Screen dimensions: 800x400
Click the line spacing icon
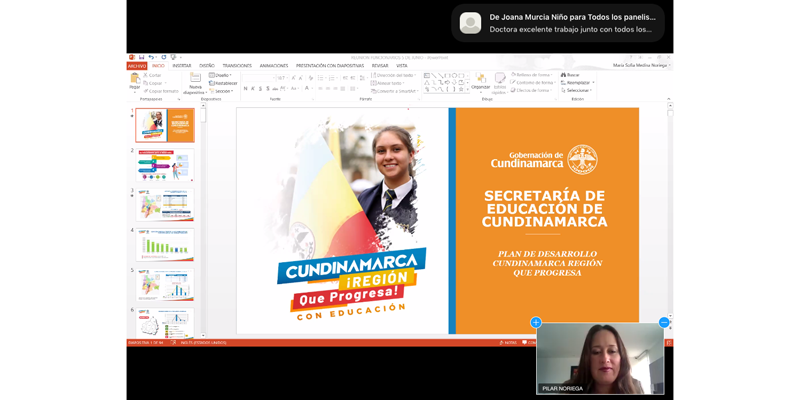tap(363, 78)
